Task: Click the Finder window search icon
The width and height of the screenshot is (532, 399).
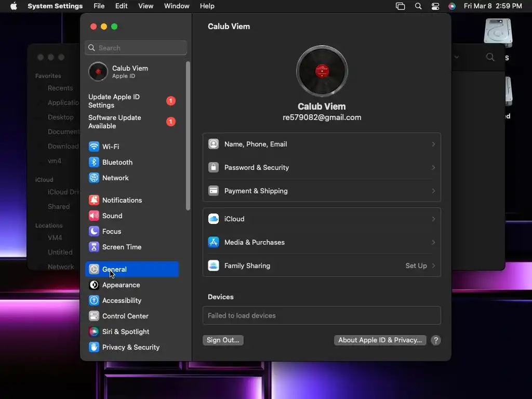Action: pos(490,57)
